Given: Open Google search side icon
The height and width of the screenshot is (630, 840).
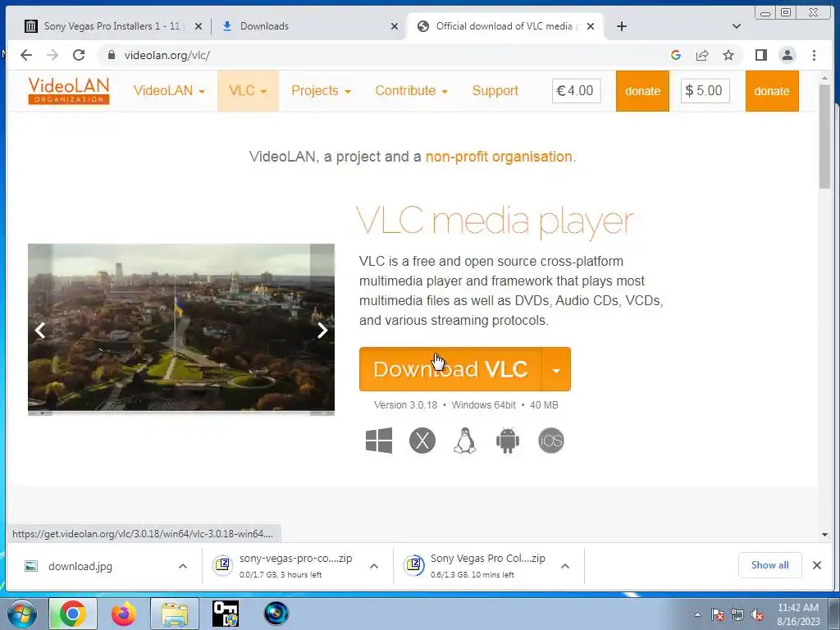Looking at the screenshot, I should pyautogui.click(x=676, y=55).
